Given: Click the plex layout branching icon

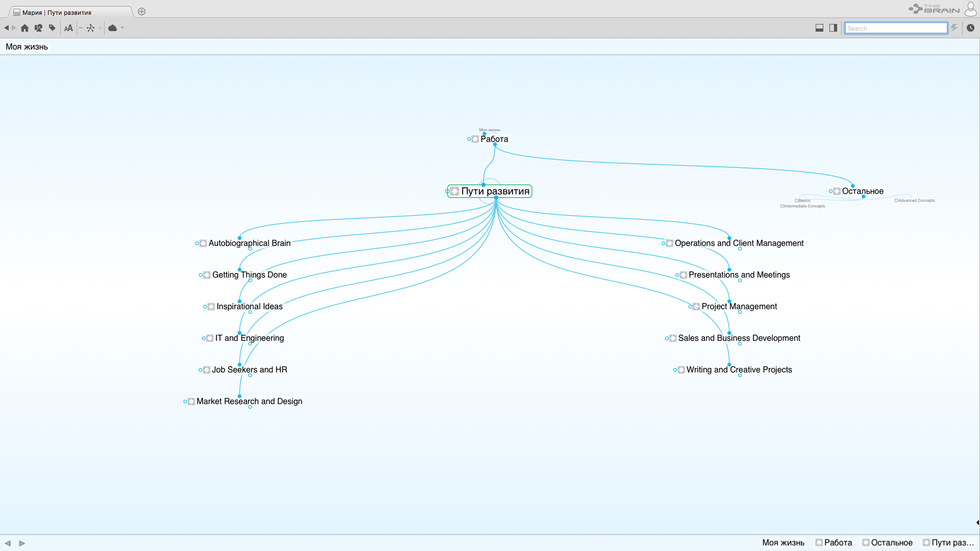Looking at the screenshot, I should click(90, 28).
